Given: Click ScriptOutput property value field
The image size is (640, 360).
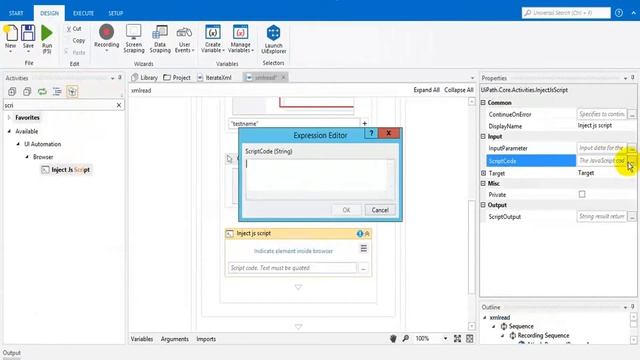Looking at the screenshot, I should pos(602,216).
